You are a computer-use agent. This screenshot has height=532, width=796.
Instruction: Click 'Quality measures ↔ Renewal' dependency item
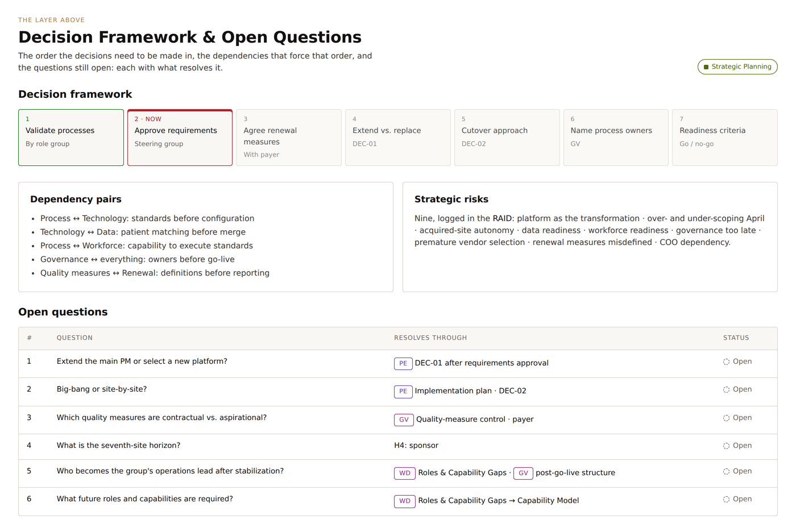tap(155, 273)
